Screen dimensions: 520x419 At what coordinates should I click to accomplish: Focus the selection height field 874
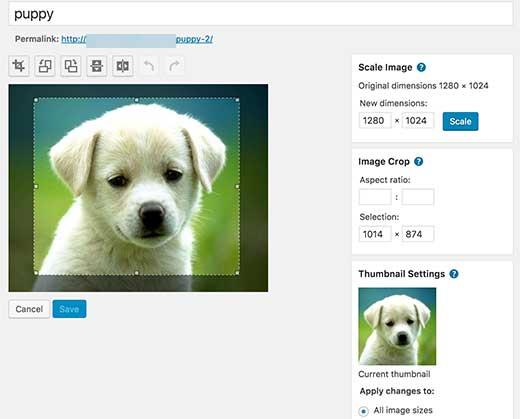418,234
